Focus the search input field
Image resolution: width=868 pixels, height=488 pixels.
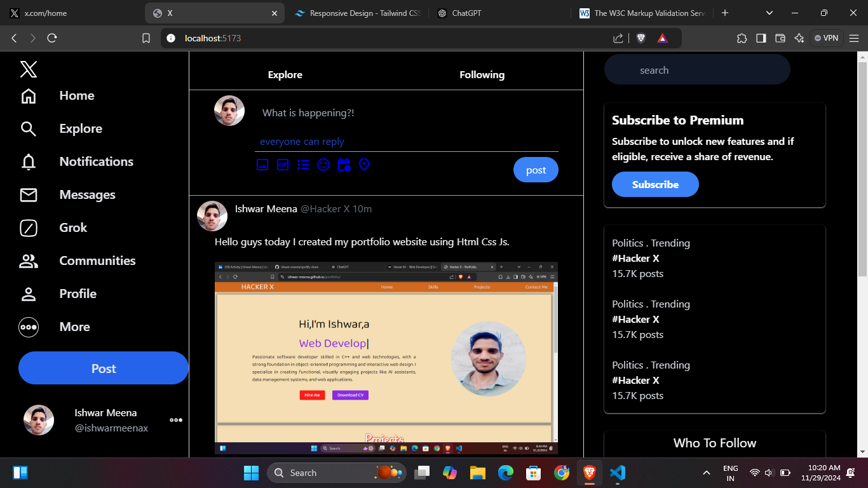tap(697, 70)
